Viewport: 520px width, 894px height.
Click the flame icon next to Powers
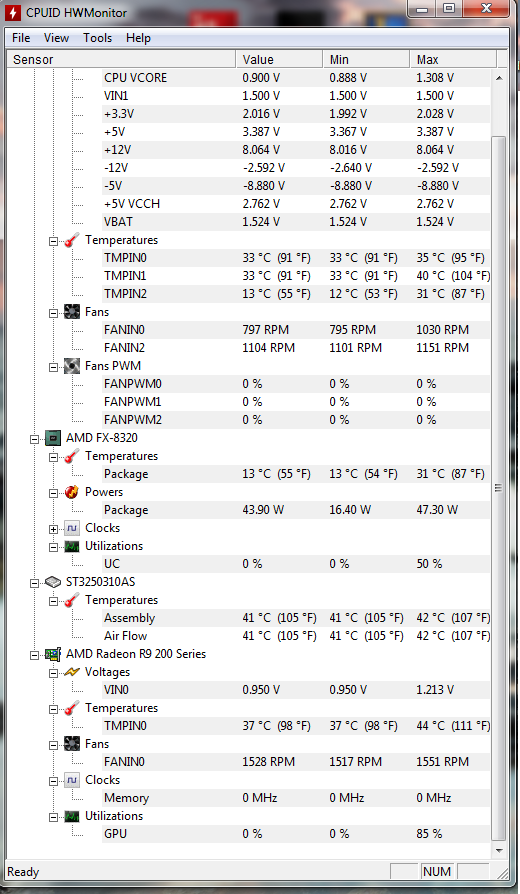coord(72,492)
